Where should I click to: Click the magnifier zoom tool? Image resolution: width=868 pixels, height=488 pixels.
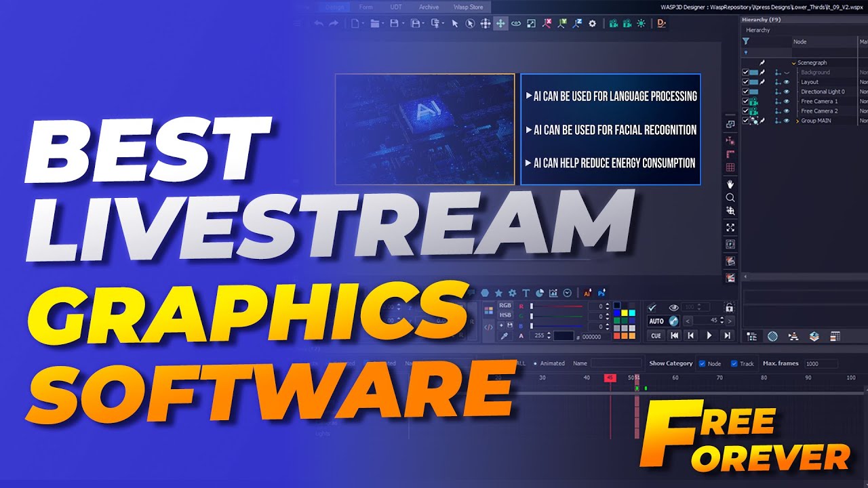[730, 198]
